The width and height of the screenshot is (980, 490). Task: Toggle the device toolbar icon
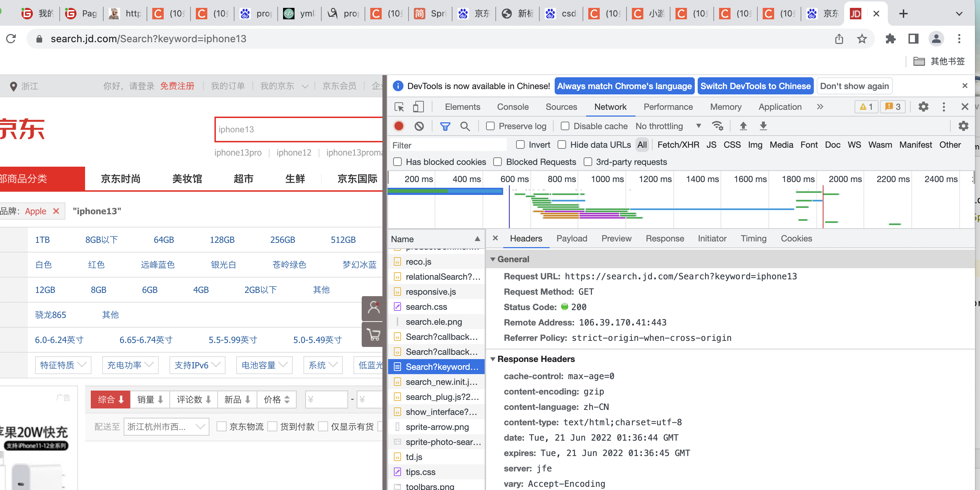[418, 107]
